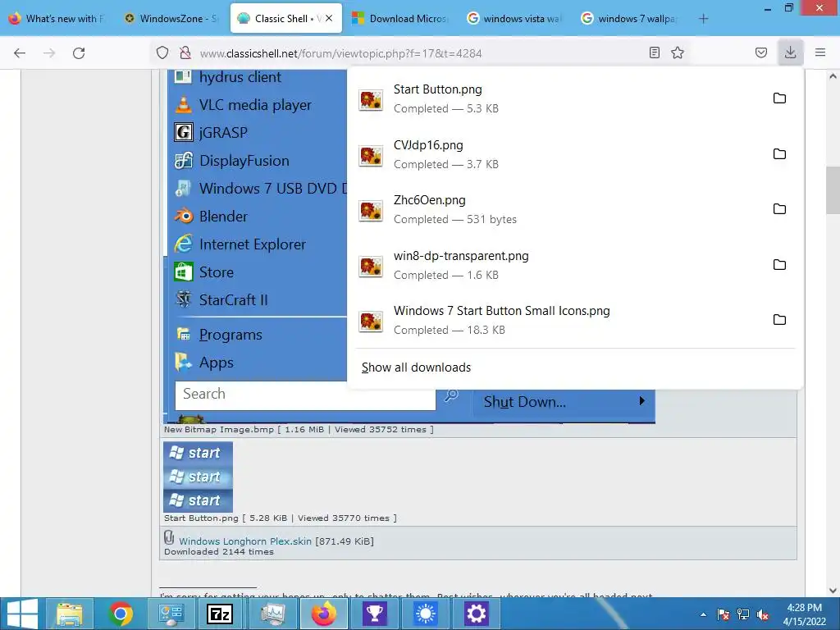This screenshot has width=840, height=630.
Task: Show CVJdp16.png in containing folder
Action: tap(779, 153)
